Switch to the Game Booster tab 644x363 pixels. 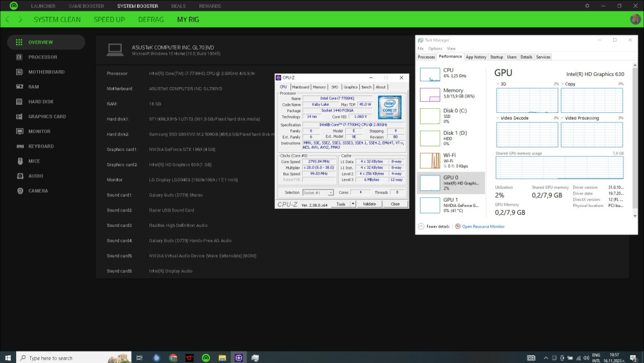(x=86, y=6)
